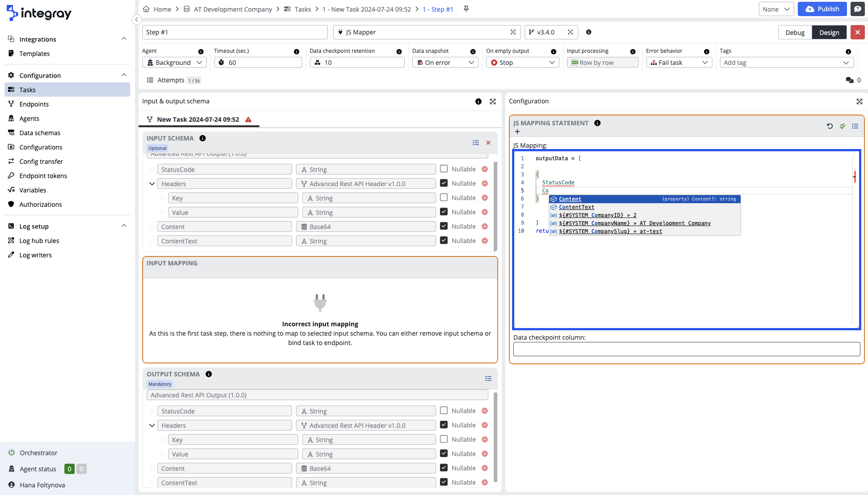
Task: Click the pin icon in the breadcrumb
Action: 466,9
